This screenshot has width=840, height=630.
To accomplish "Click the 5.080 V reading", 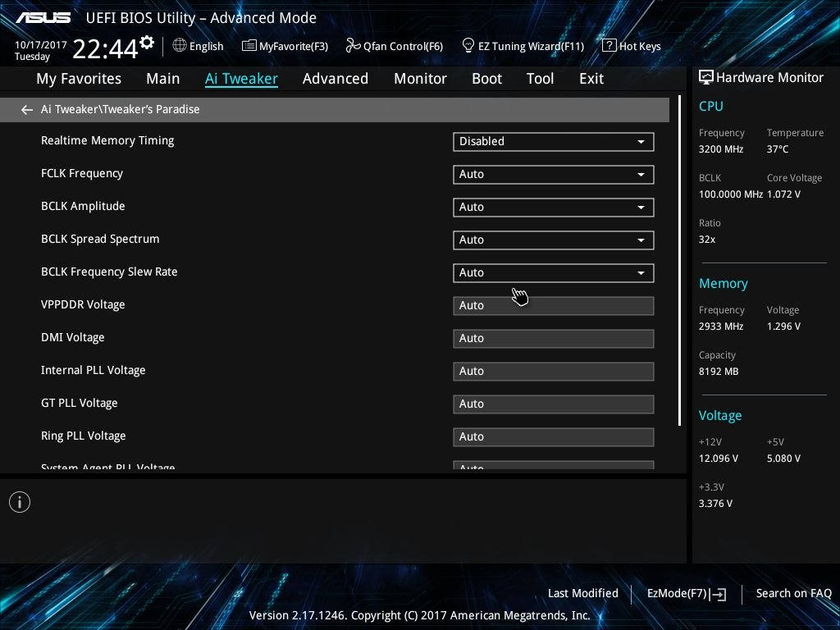I will coord(783,459).
